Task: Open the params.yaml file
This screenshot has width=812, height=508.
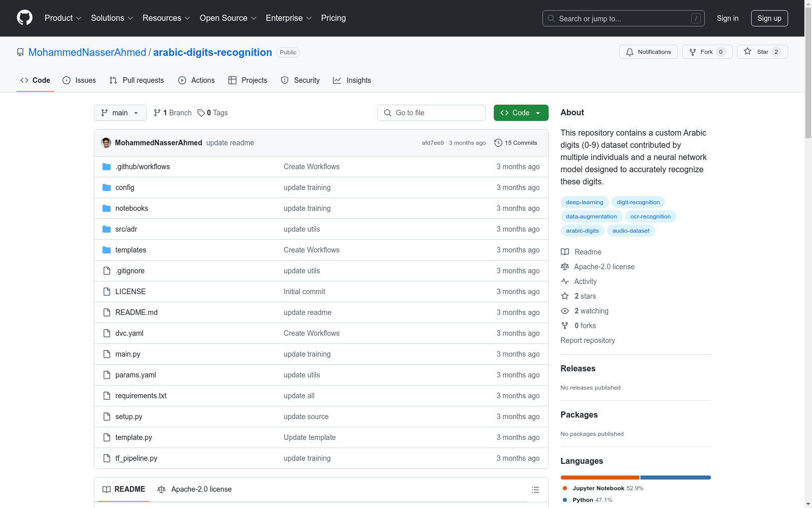Action: [x=136, y=375]
